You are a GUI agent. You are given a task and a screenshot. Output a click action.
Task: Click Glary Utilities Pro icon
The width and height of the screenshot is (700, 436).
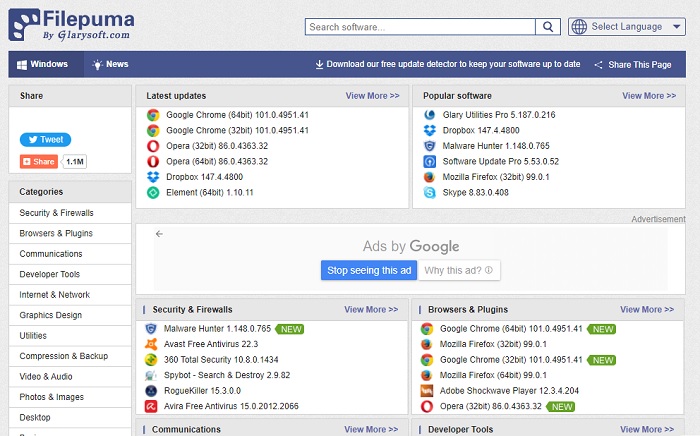(429, 115)
